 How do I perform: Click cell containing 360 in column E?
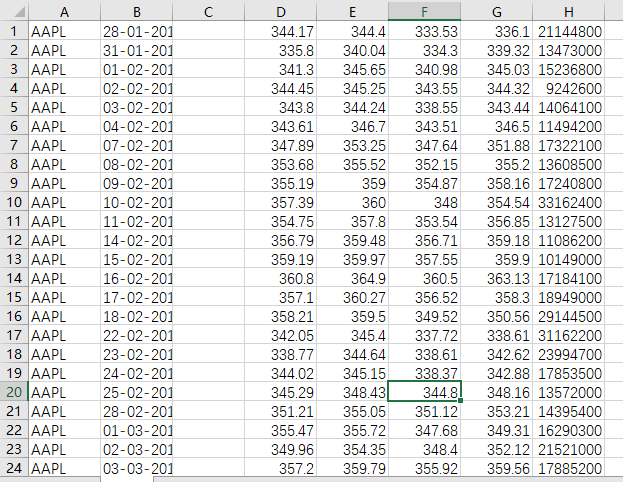[x=352, y=202]
